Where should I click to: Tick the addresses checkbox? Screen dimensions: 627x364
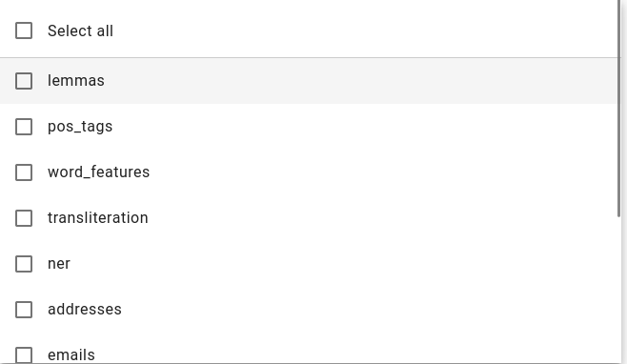point(24,309)
